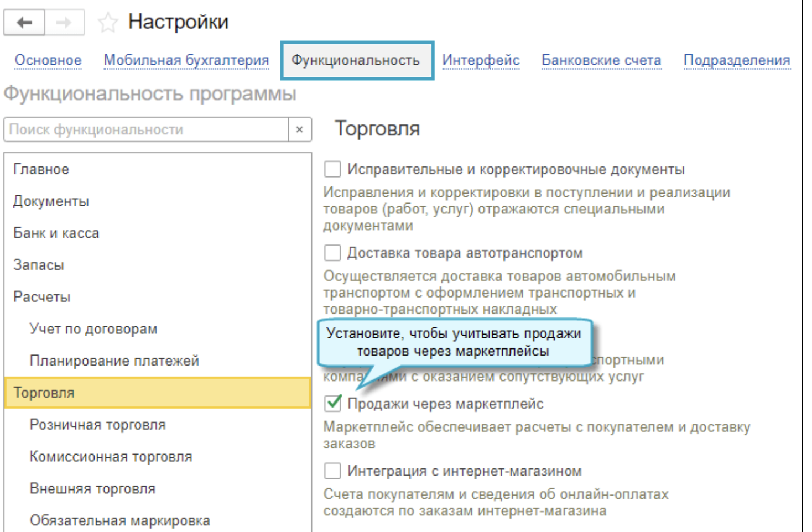The image size is (812, 532).
Task: Enable Исправительные и корректировочные документы checkbox
Action: 332,169
